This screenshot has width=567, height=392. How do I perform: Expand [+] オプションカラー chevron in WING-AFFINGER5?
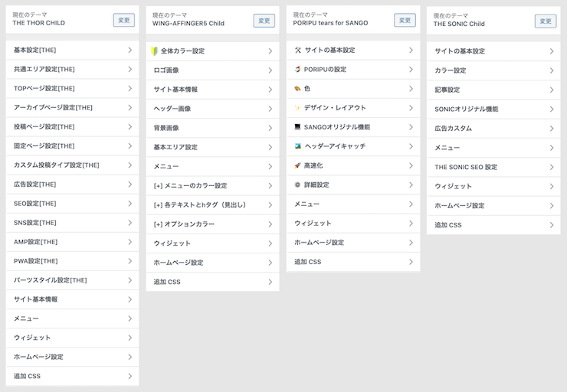(270, 224)
